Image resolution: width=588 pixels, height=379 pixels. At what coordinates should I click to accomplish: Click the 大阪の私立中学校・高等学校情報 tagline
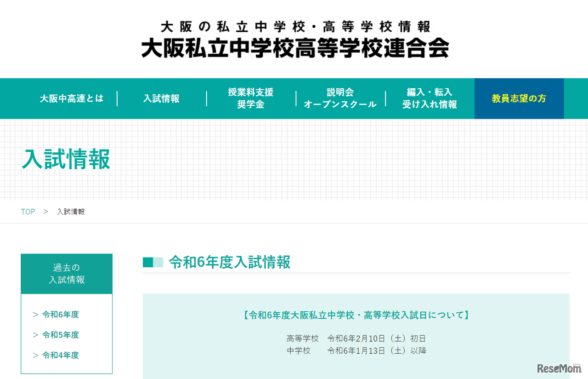[x=296, y=26]
